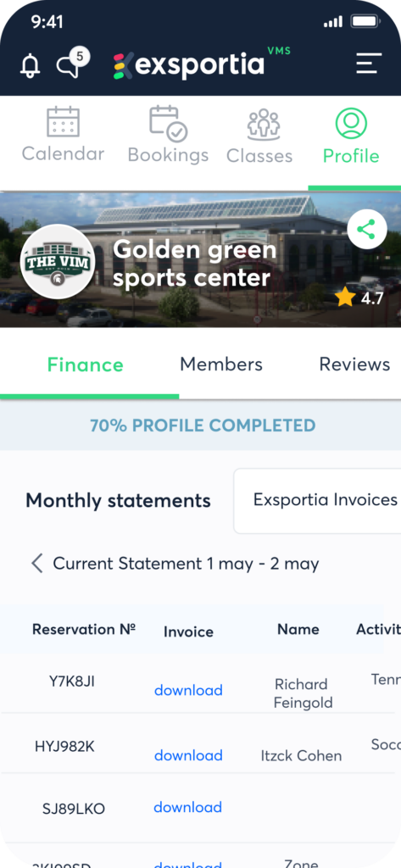The width and height of the screenshot is (401, 868).
Task: Go to the Bookings tab
Action: pyautogui.click(x=169, y=135)
